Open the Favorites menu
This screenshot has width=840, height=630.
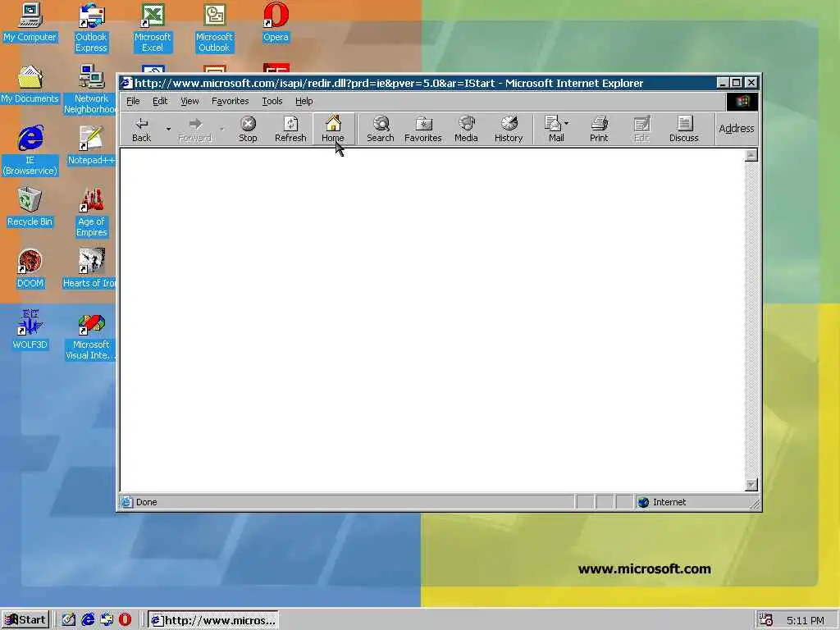(x=231, y=101)
